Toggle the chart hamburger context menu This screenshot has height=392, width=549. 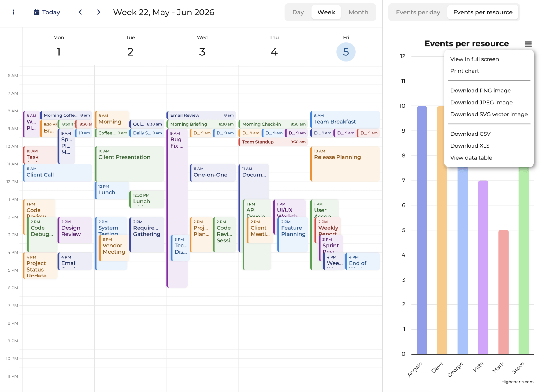pos(528,44)
